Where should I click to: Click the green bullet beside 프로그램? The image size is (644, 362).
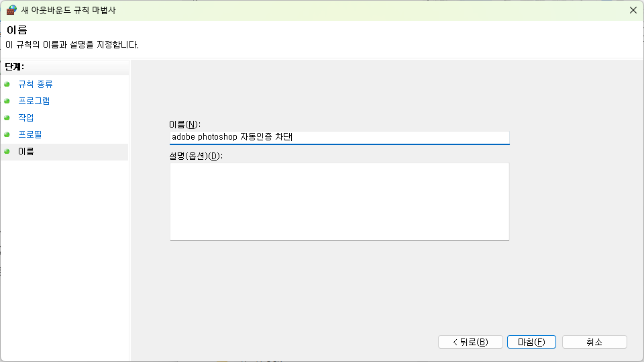click(x=7, y=101)
